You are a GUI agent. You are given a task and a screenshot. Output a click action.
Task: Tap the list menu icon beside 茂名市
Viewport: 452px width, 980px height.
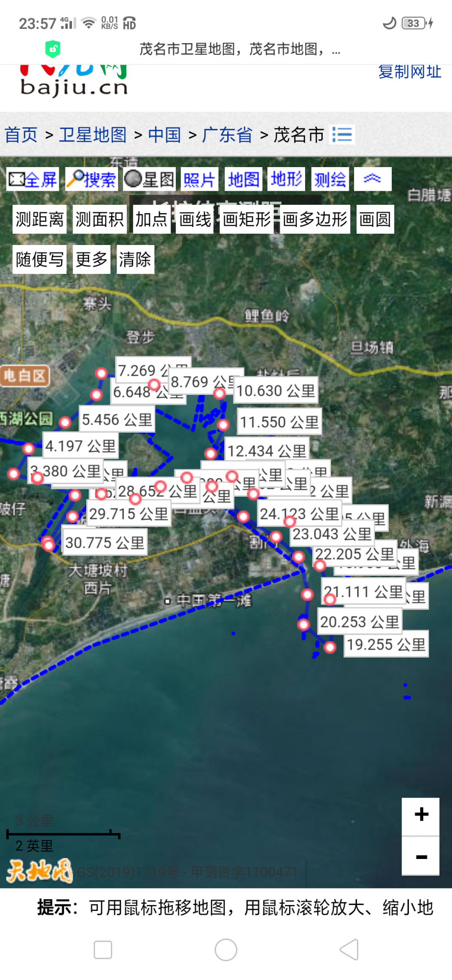[342, 135]
